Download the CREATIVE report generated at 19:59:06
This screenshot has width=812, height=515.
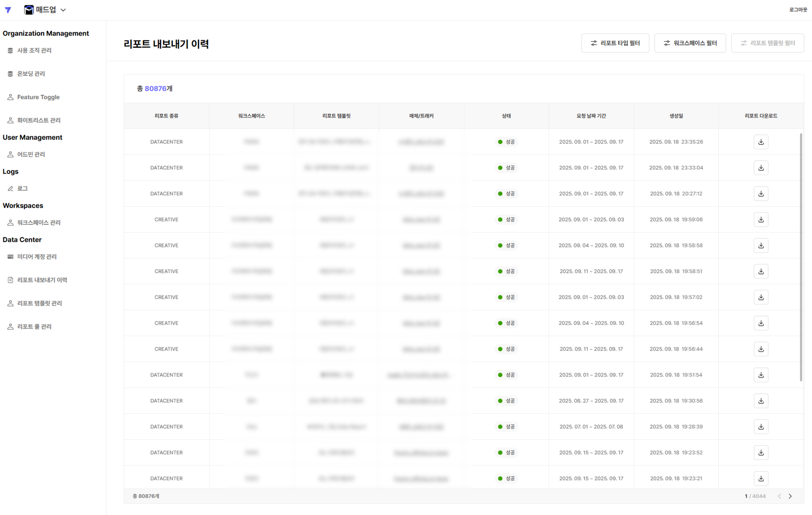click(761, 220)
